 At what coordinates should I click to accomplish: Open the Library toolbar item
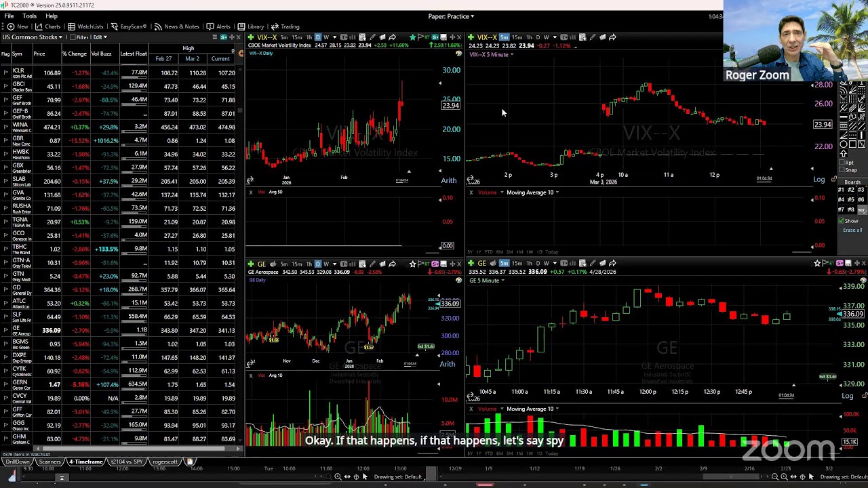(x=251, y=26)
